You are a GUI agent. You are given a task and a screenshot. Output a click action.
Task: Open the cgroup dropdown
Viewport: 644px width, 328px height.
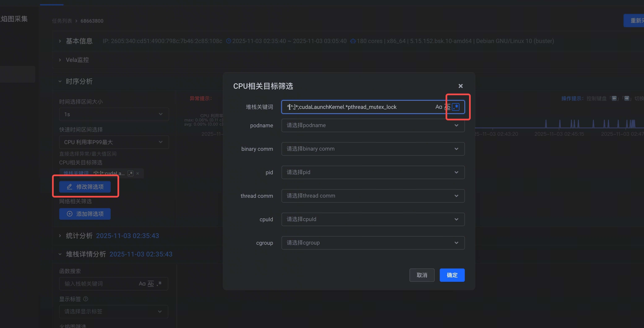pyautogui.click(x=373, y=243)
